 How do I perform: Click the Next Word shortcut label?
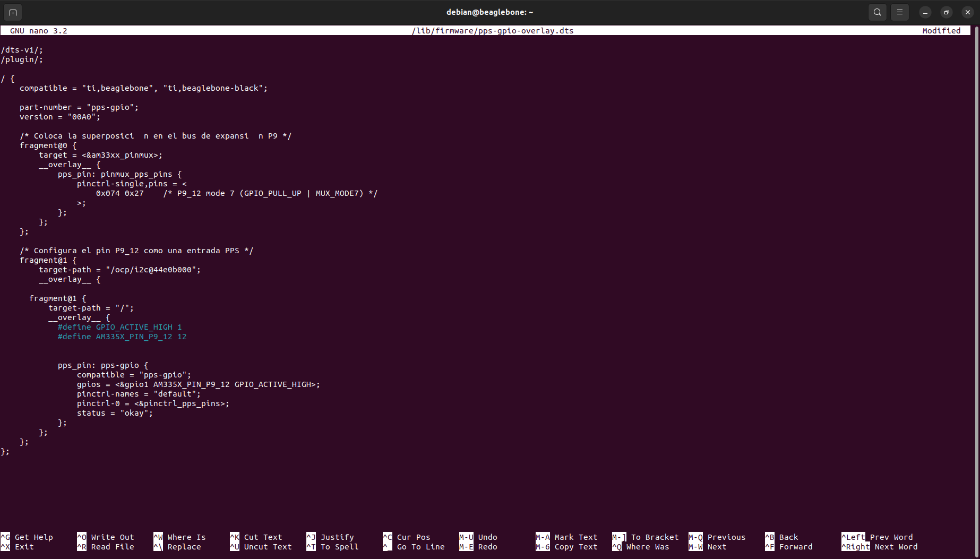pyautogui.click(x=896, y=547)
